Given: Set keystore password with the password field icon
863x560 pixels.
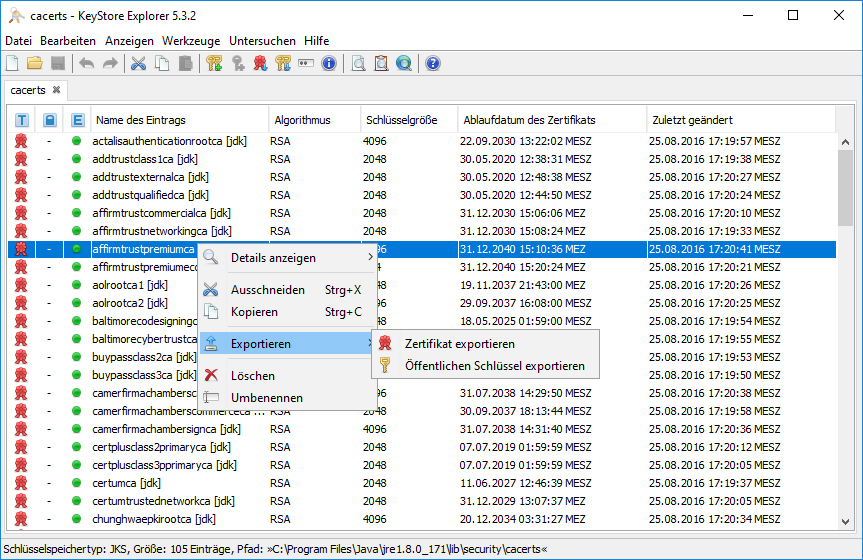Looking at the screenshot, I should [x=306, y=63].
